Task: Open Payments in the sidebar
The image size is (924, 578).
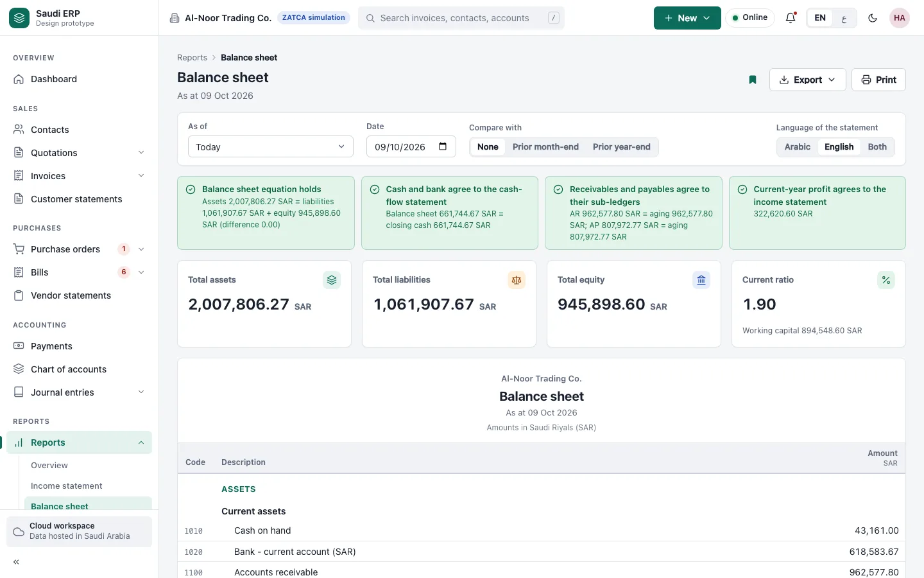Action: pos(79,346)
